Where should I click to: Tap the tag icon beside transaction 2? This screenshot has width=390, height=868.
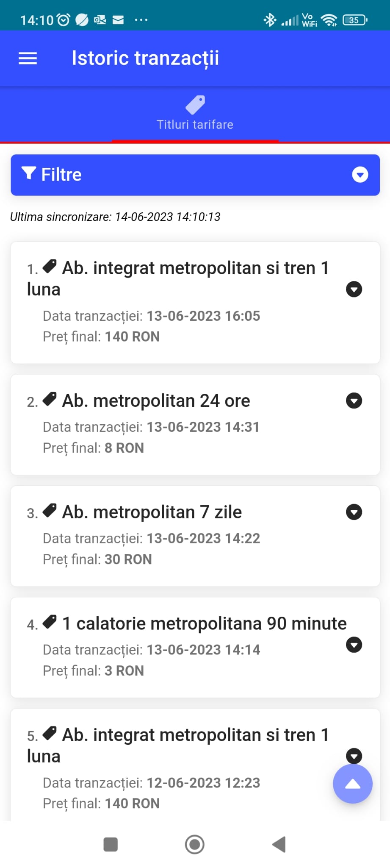click(x=50, y=399)
